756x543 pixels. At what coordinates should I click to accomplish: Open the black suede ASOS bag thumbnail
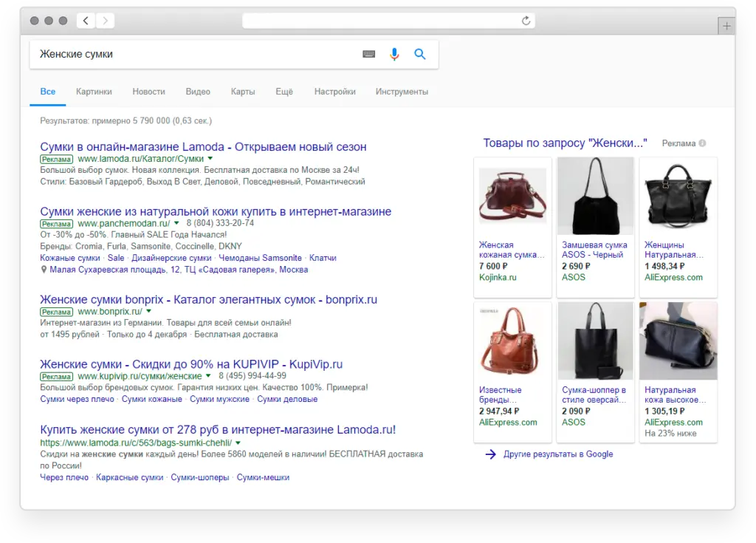pos(596,197)
